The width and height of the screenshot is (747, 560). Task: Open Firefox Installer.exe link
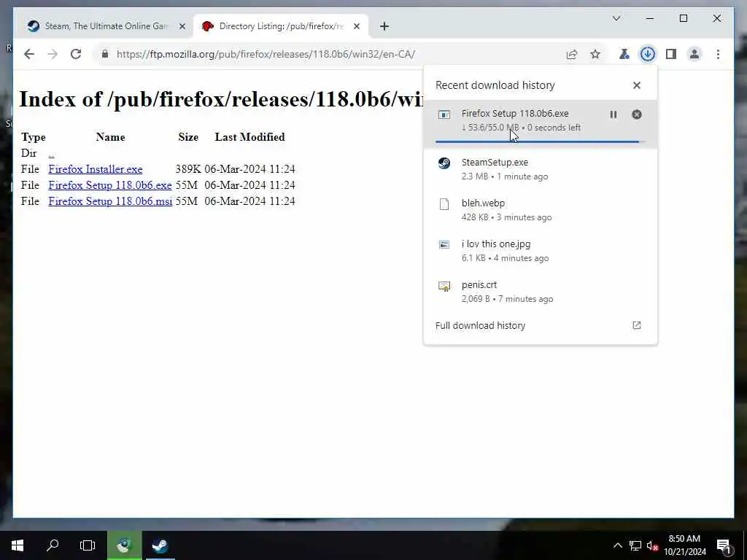click(x=96, y=169)
